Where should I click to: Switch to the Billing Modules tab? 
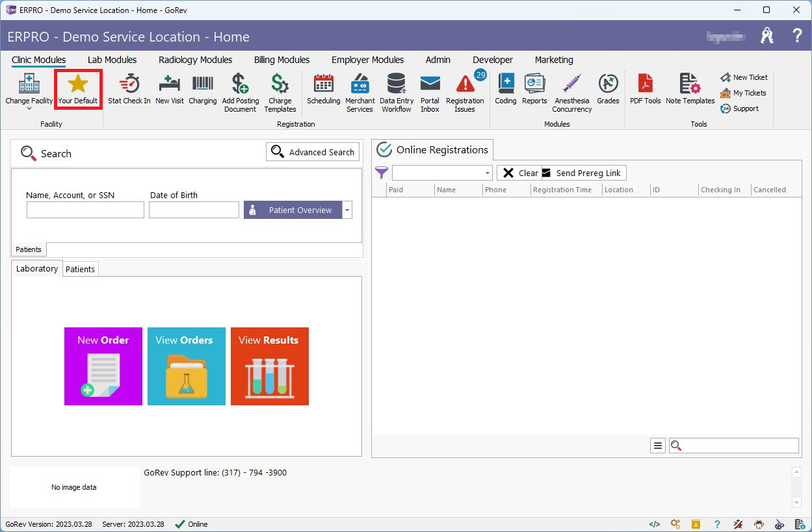point(282,60)
